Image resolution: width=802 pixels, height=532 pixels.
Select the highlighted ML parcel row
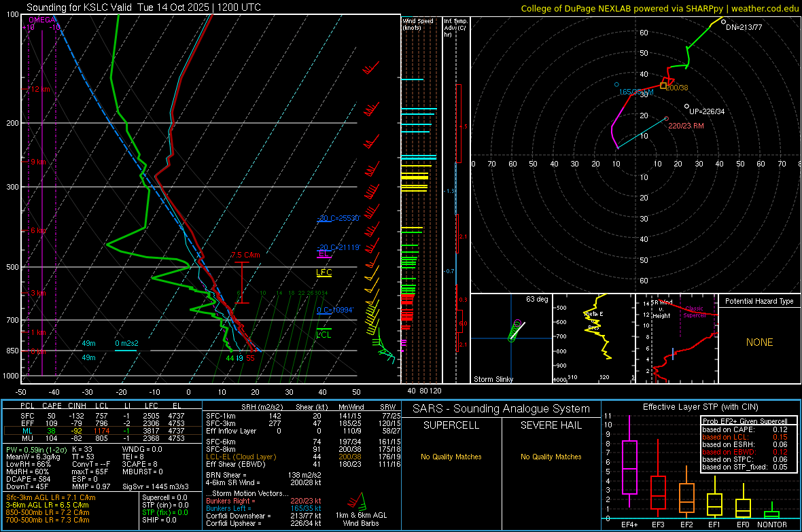point(101,431)
